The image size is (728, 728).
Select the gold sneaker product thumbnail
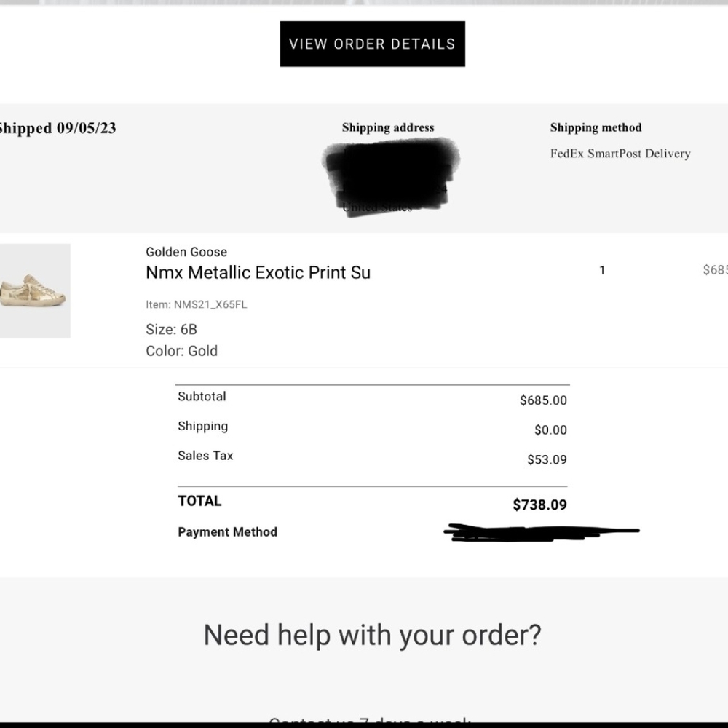pos(35,290)
